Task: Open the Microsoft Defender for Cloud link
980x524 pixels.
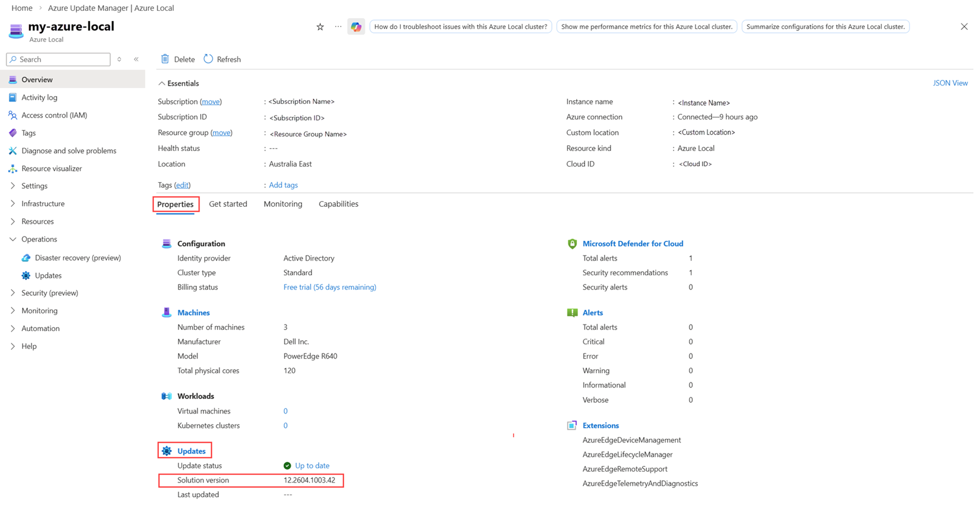Action: [633, 243]
